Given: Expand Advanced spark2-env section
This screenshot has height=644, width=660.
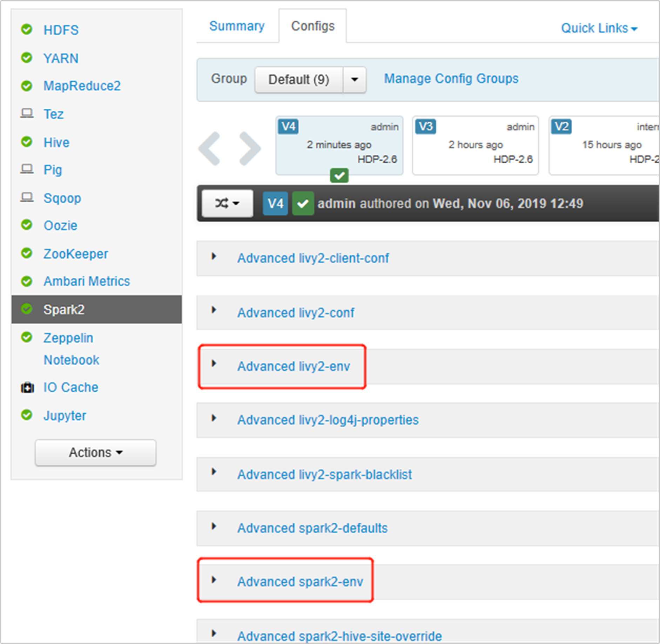Looking at the screenshot, I should 300,582.
